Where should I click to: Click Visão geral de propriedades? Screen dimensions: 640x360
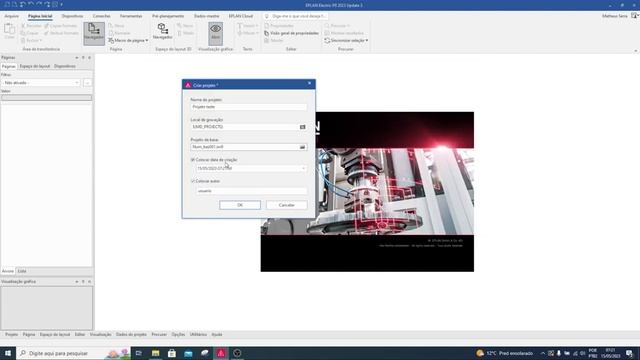point(291,33)
